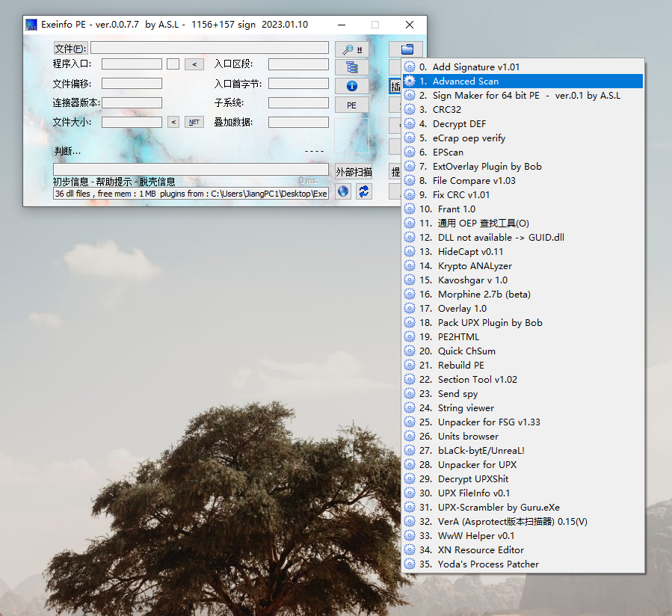
Task: Open the section viewer icon button
Action: [352, 67]
